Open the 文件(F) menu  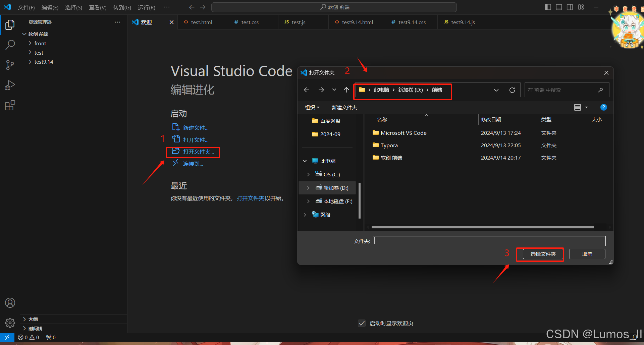tap(26, 7)
